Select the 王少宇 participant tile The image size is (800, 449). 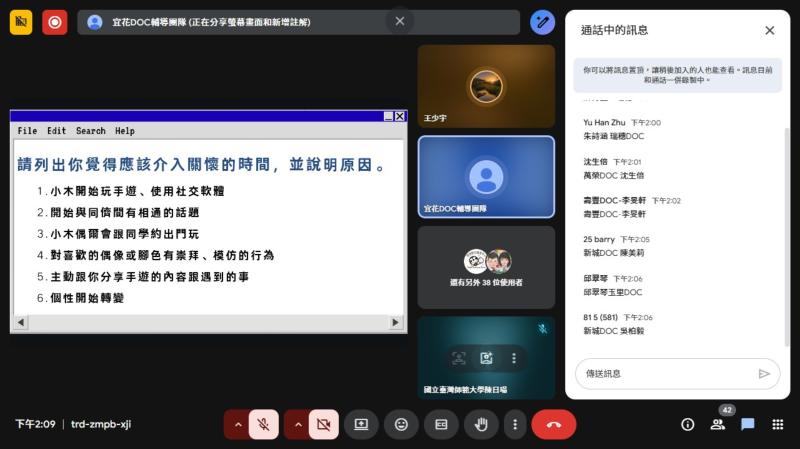pyautogui.click(x=486, y=86)
